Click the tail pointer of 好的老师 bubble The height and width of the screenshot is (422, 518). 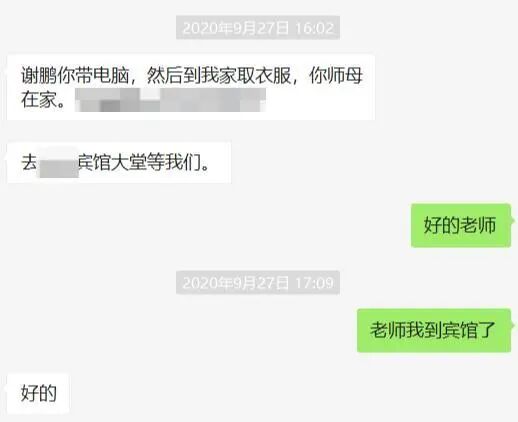pos(514,221)
